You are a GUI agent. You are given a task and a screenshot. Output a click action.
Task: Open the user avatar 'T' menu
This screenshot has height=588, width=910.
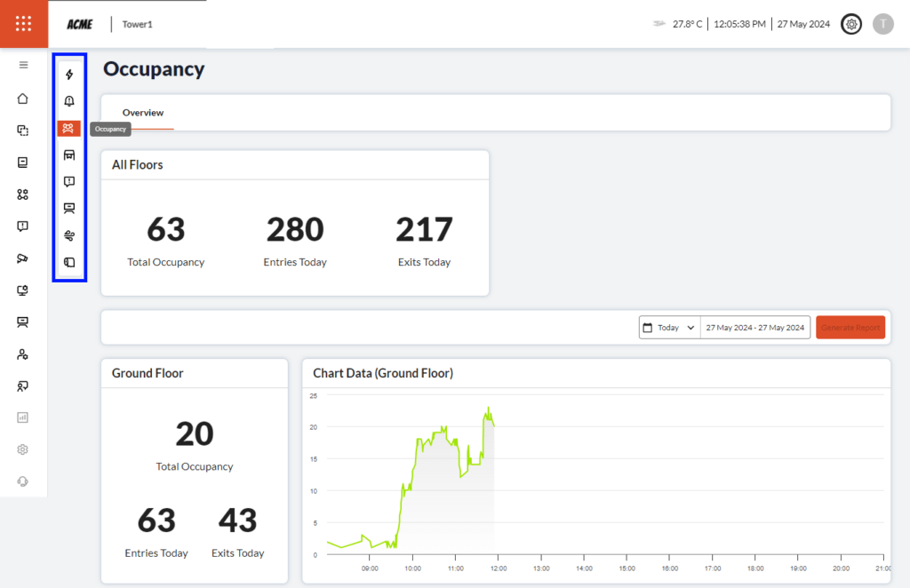tap(882, 24)
